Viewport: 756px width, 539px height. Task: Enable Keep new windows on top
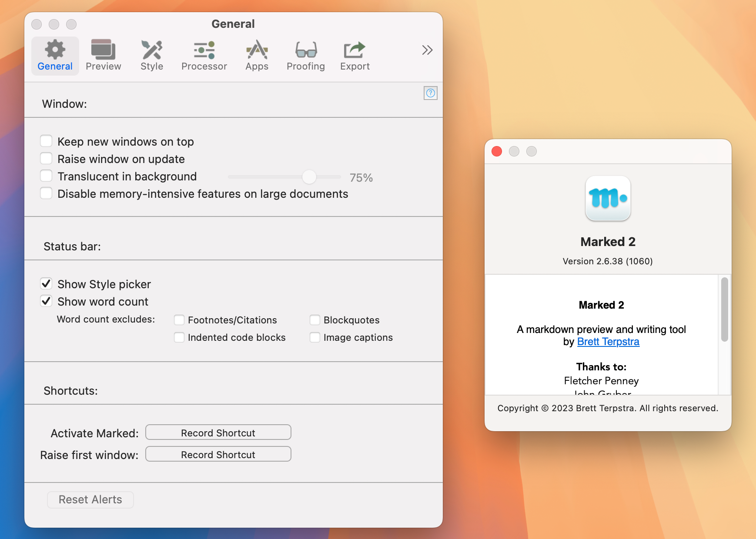46,141
